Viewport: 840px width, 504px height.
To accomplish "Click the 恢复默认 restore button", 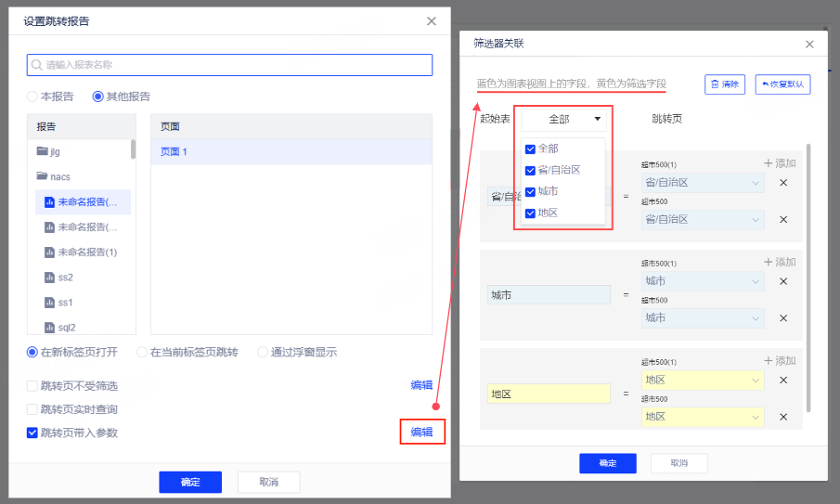I will click(782, 84).
